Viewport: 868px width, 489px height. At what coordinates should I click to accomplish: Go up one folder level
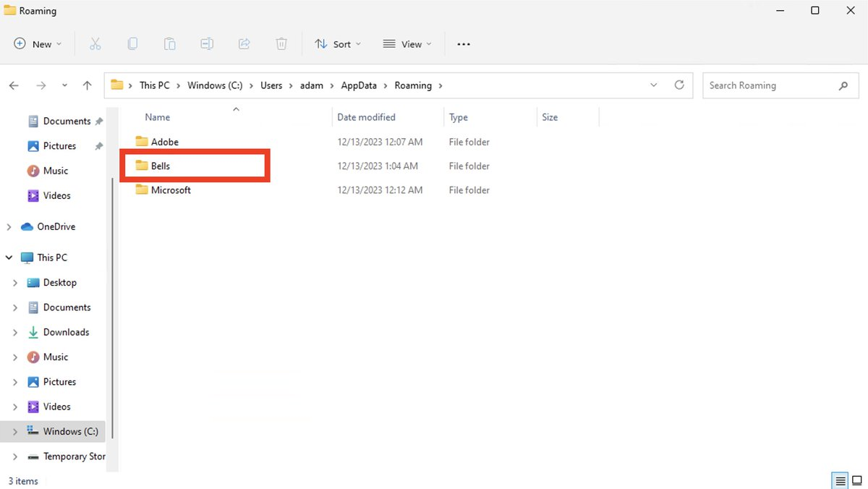click(x=87, y=85)
